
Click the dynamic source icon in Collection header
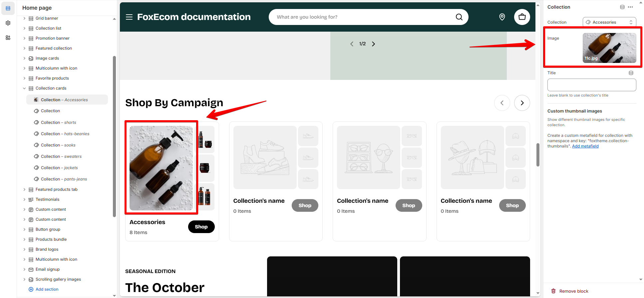click(x=622, y=7)
